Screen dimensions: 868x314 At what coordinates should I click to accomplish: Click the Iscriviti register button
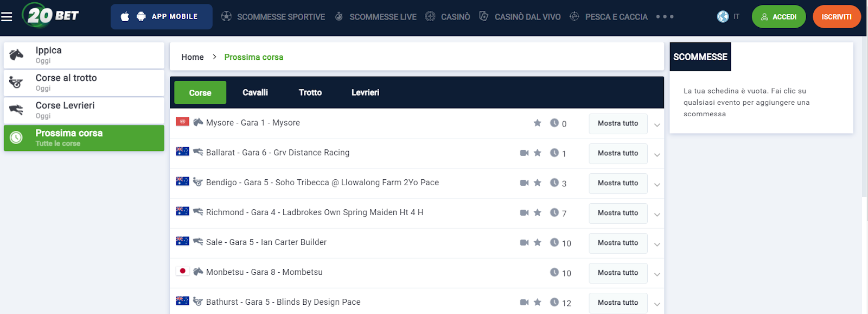tap(837, 17)
